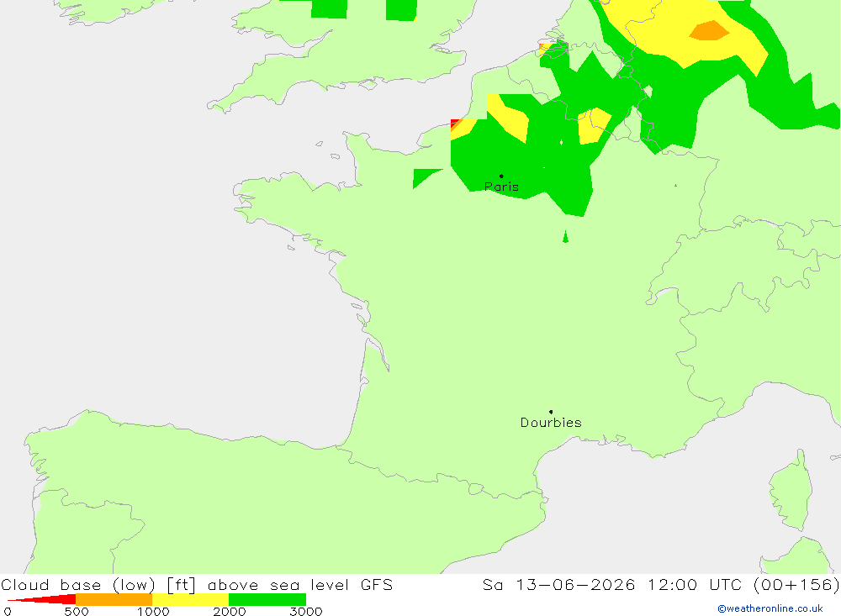The height and width of the screenshot is (616, 841).
Task: Click the Cloud base (low) chart title
Action: pyautogui.click(x=197, y=585)
